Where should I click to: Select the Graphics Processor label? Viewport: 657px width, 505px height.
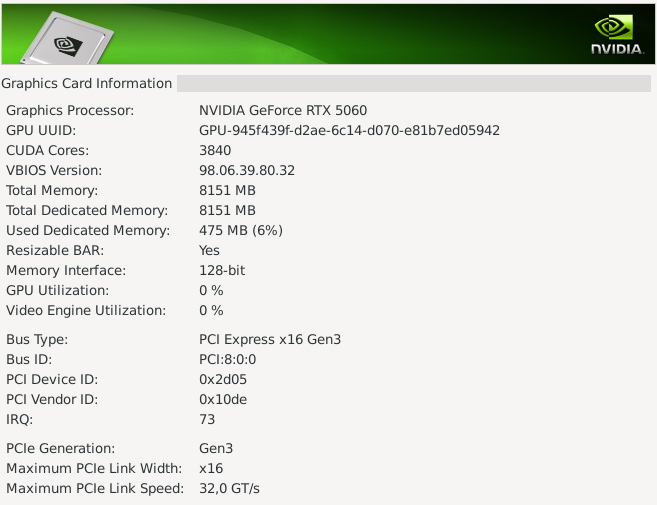click(x=70, y=111)
